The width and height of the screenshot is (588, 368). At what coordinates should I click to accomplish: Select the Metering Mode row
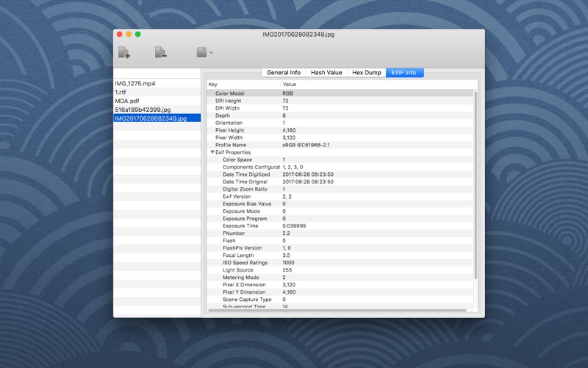340,277
